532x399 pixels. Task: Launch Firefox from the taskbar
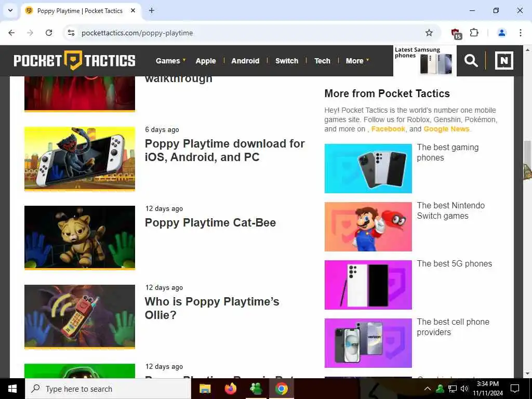pyautogui.click(x=231, y=389)
